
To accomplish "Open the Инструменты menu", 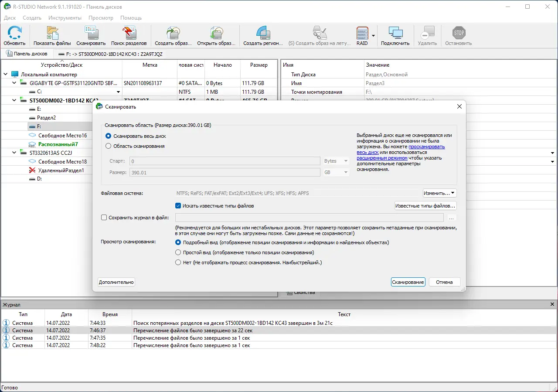I will pos(65,18).
